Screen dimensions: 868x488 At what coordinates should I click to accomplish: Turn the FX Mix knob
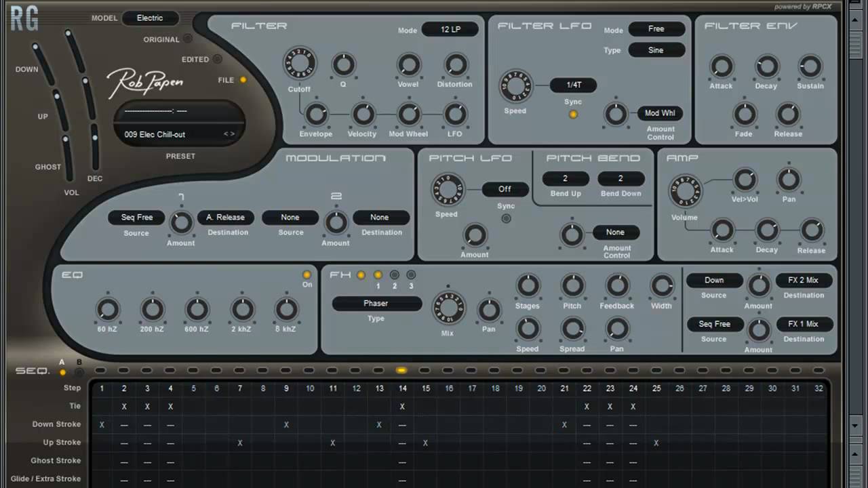point(448,308)
